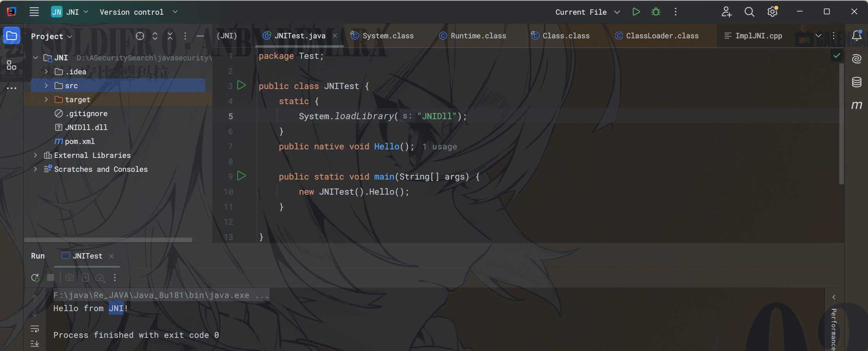Expand Scratches and Consoles node
Screen dimensions: 868x351
coord(36,169)
